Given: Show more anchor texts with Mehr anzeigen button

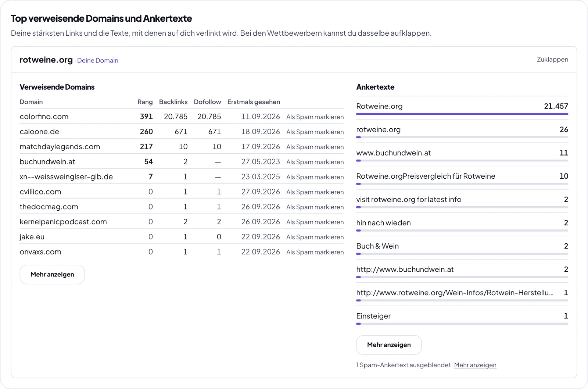Looking at the screenshot, I should (389, 345).
